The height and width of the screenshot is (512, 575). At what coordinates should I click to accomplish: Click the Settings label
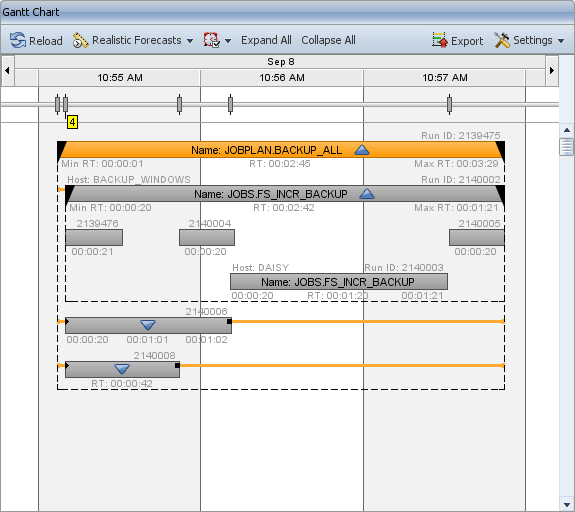tap(533, 40)
